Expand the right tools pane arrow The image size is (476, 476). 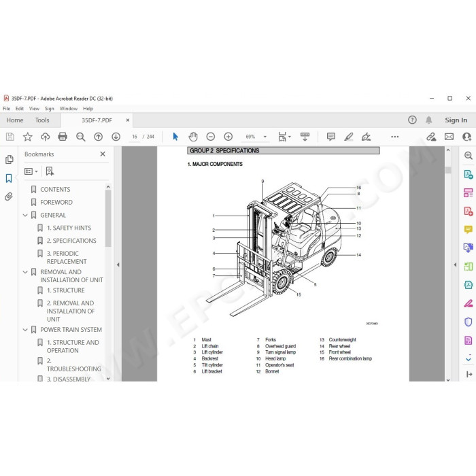tap(455, 265)
